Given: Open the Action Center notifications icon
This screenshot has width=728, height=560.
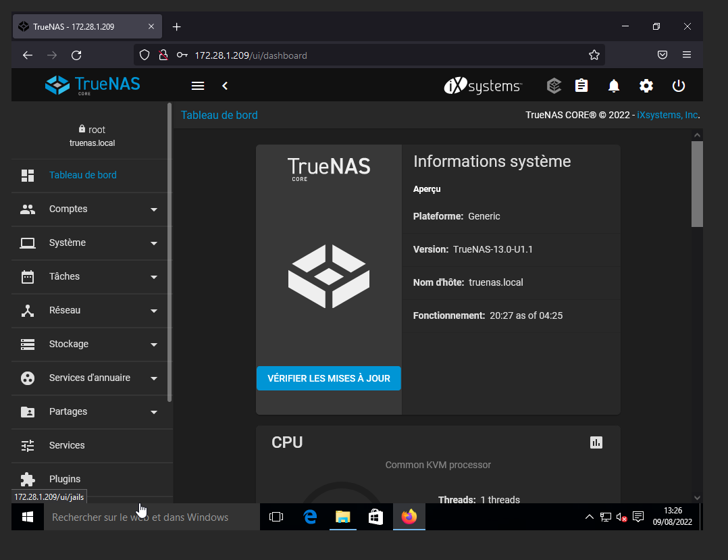Looking at the screenshot, I should [x=638, y=517].
